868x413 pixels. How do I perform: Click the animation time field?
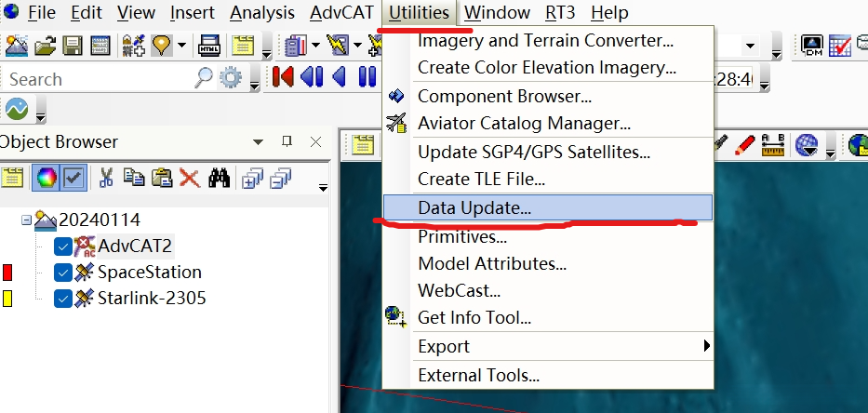(x=733, y=80)
